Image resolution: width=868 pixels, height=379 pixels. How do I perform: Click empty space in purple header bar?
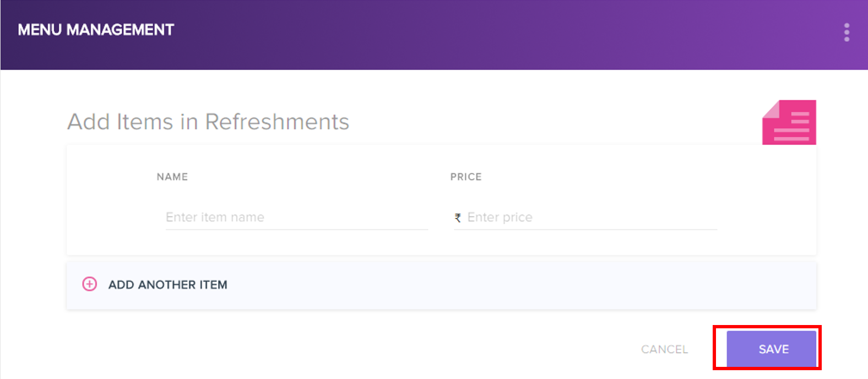click(x=496, y=34)
